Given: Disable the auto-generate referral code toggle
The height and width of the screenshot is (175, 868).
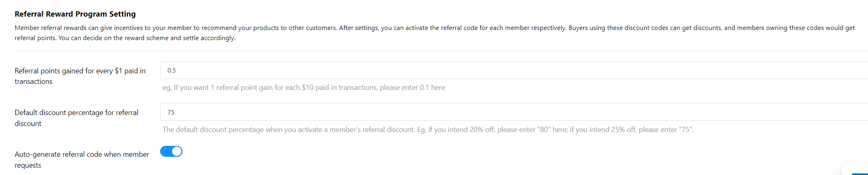Looking at the screenshot, I should pos(171,152).
